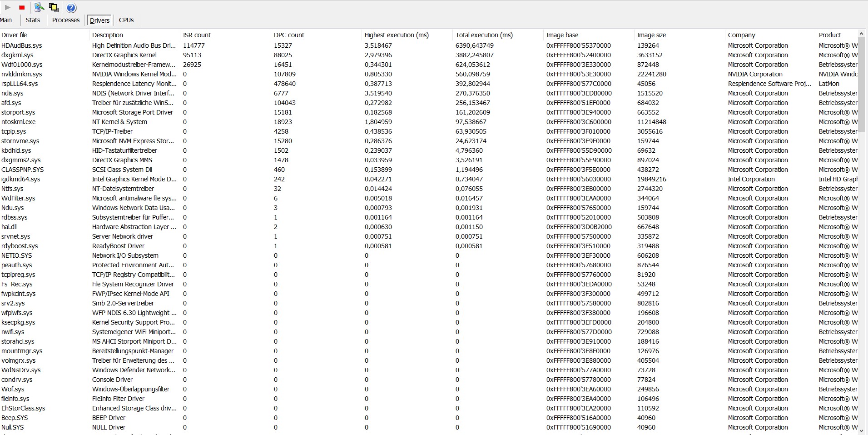Select the nvlddmkm.sys driver row
Screen dimensions: 868x435
pyautogui.click(x=429, y=74)
